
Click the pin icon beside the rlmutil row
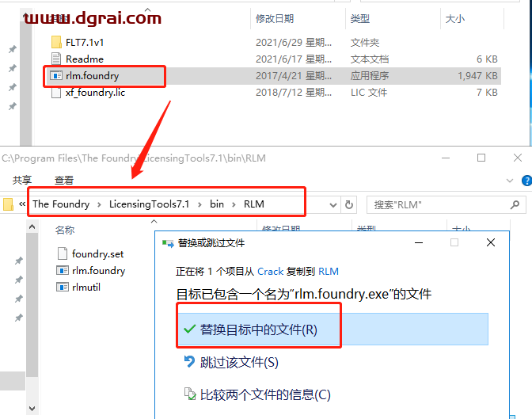tap(19, 299)
